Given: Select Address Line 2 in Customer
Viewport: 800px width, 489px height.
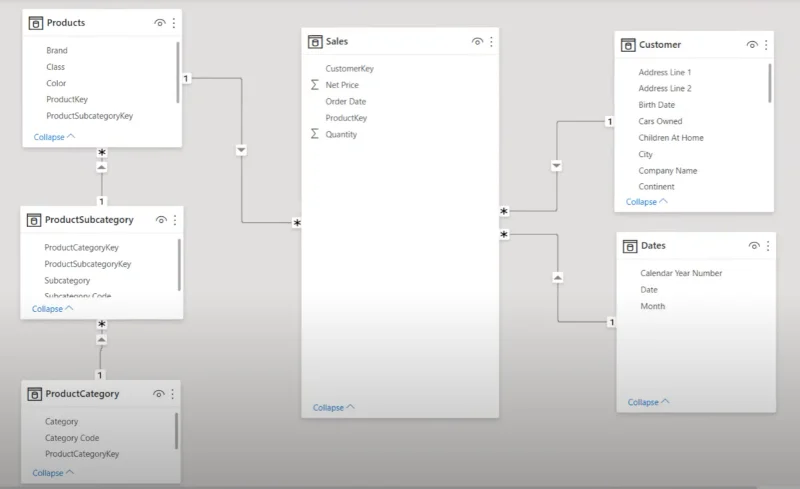Looking at the screenshot, I should point(665,88).
